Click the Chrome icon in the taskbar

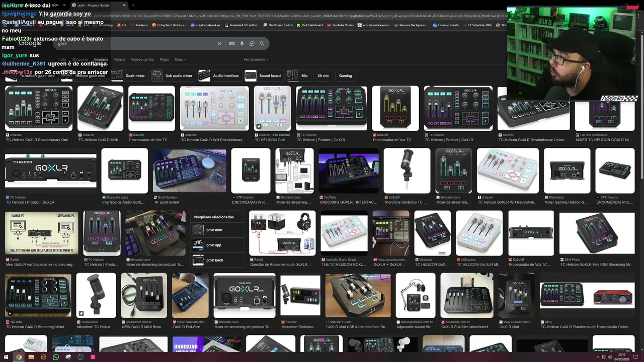click(19, 357)
